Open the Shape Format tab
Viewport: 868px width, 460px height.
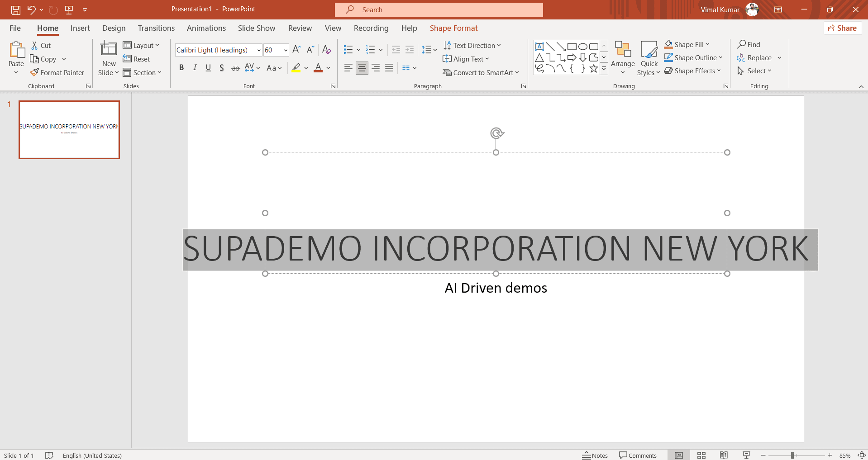(x=454, y=28)
